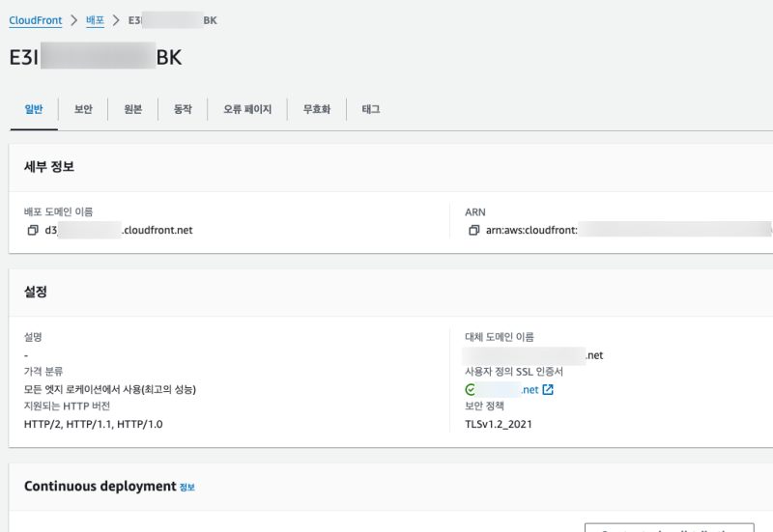
Task: Navigate to 배포 in the breadcrumb
Action: pos(95,20)
